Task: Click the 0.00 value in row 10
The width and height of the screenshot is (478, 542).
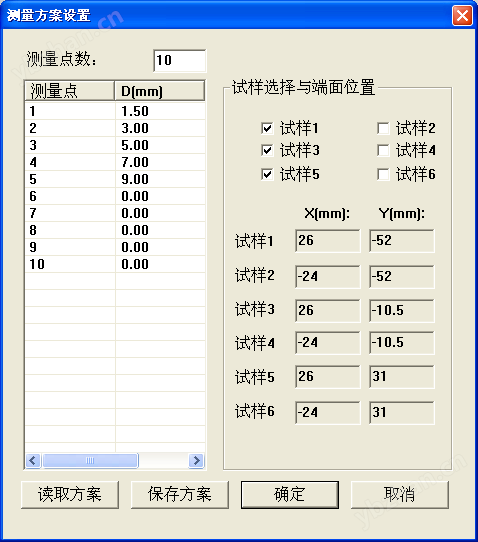Action: coord(135,264)
